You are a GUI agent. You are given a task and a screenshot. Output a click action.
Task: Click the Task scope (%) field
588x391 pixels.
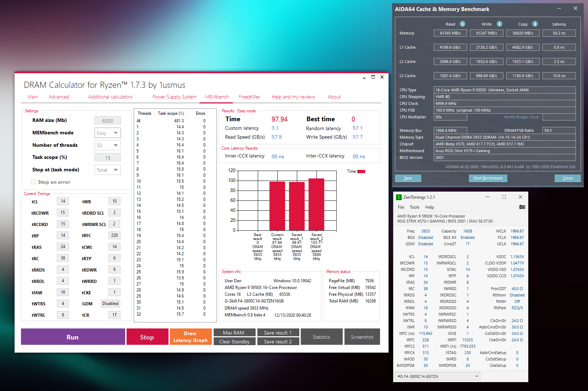(x=108, y=157)
